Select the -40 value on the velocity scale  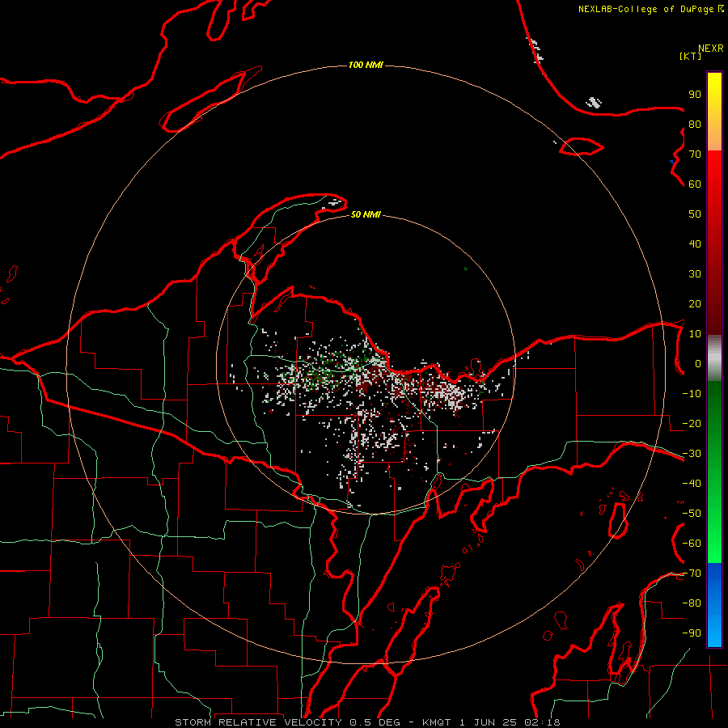pyautogui.click(x=692, y=484)
